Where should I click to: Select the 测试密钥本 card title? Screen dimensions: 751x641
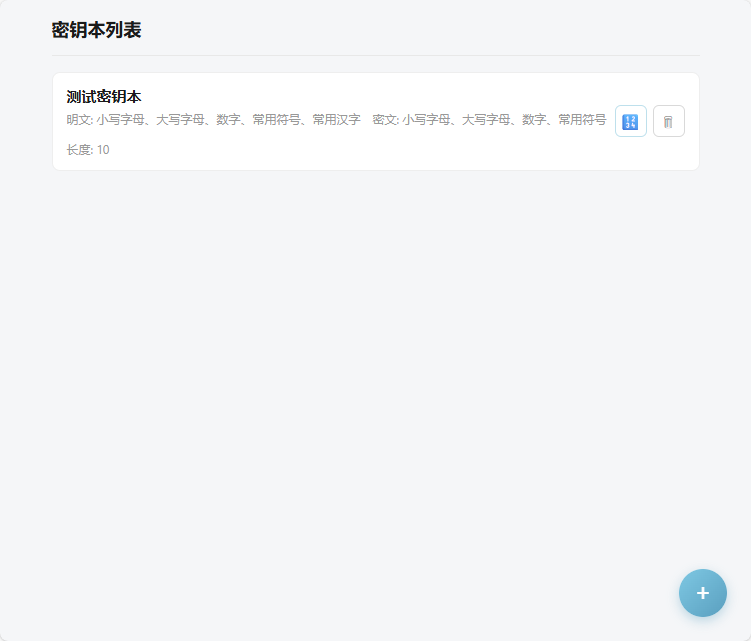pyautogui.click(x=103, y=97)
